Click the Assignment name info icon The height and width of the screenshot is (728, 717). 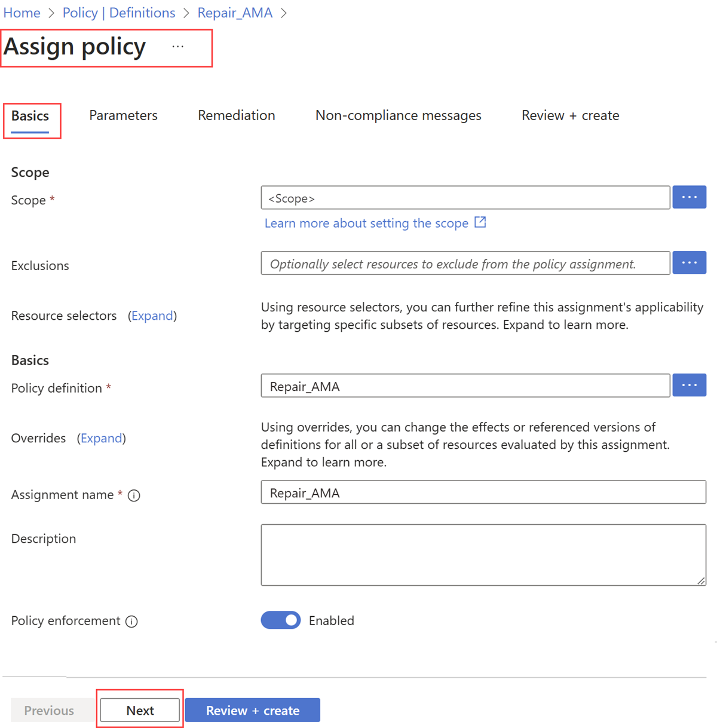134,495
